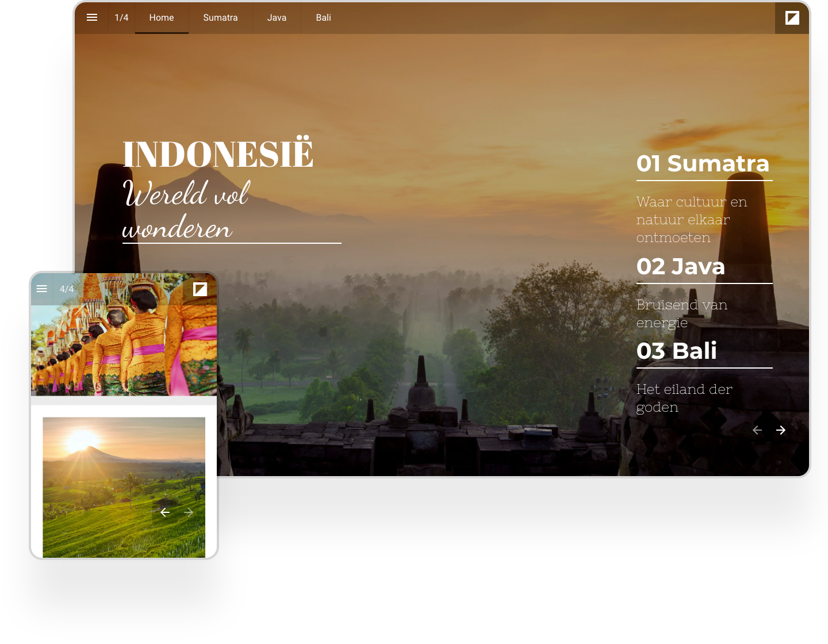Image resolution: width=828 pixels, height=644 pixels.
Task: Go to next slide with desktop right arrow
Action: [780, 430]
